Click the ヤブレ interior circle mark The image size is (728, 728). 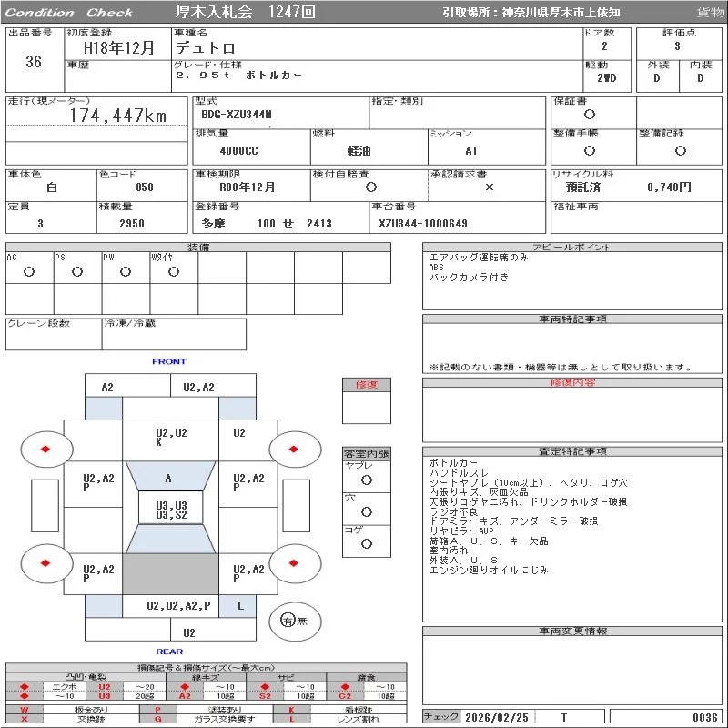point(367,480)
